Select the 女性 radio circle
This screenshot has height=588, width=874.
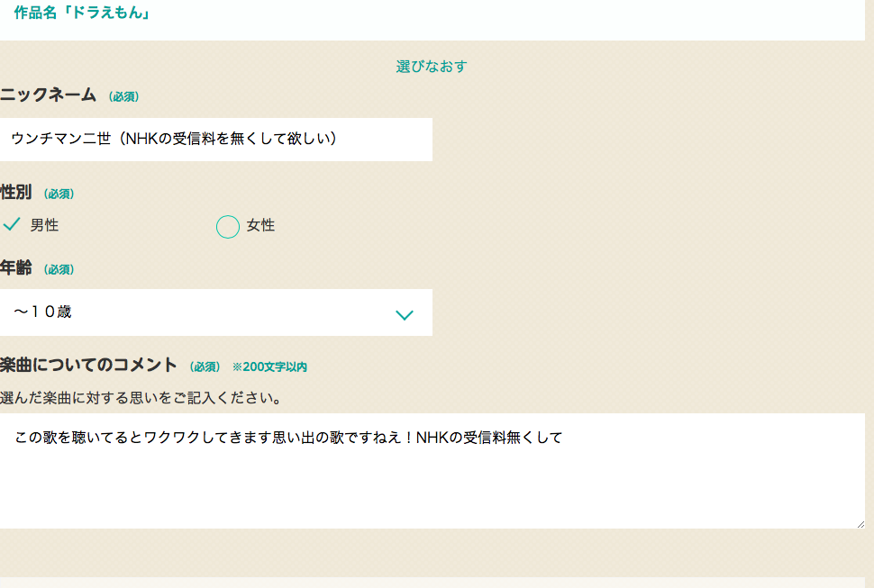tap(228, 227)
